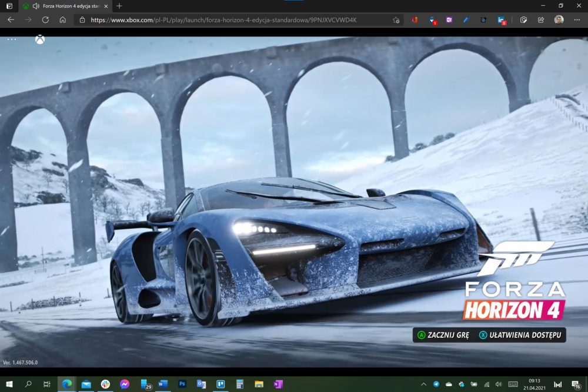The width and height of the screenshot is (588, 392).
Task: Open OneDrive status in system tray
Action: click(449, 384)
